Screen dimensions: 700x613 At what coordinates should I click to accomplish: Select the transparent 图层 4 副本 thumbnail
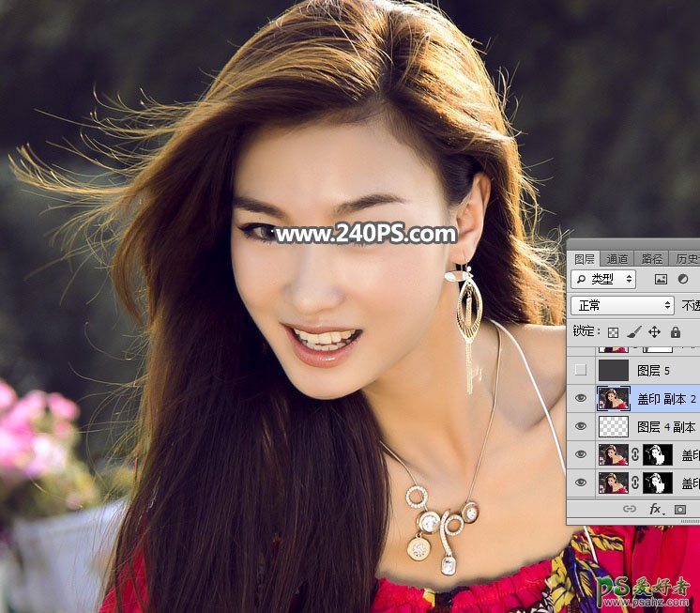coord(614,426)
